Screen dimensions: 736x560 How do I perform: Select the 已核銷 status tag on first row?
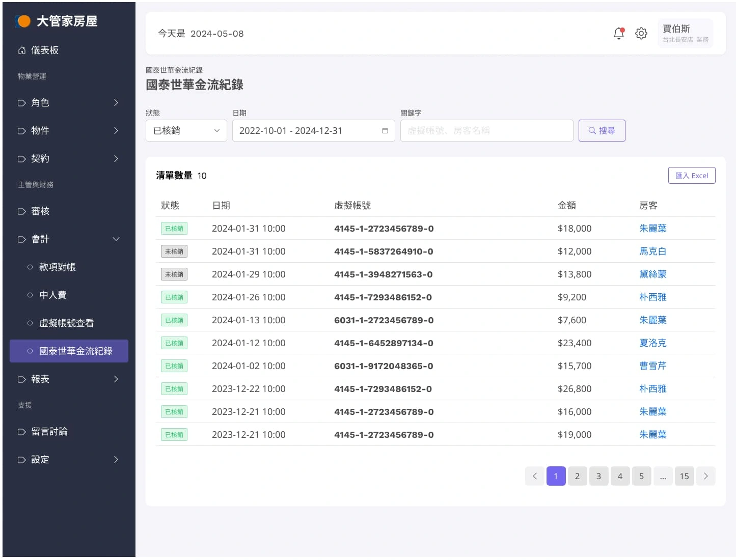174,228
